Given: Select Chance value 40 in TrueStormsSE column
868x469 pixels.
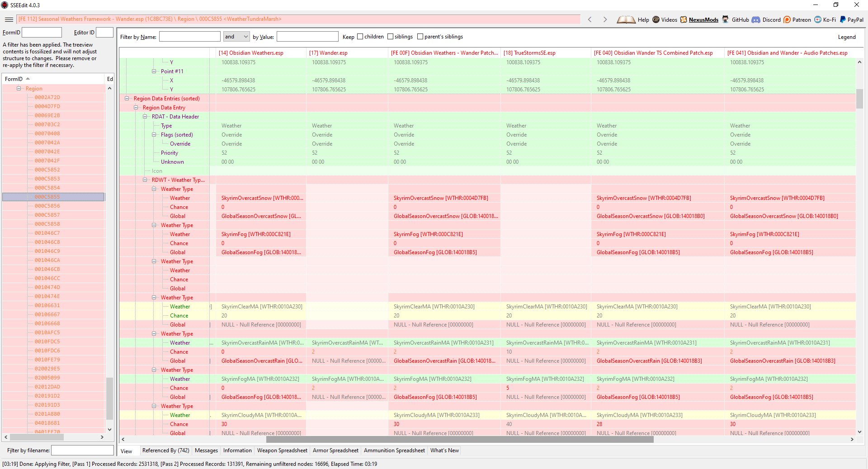Looking at the screenshot, I should (509, 424).
